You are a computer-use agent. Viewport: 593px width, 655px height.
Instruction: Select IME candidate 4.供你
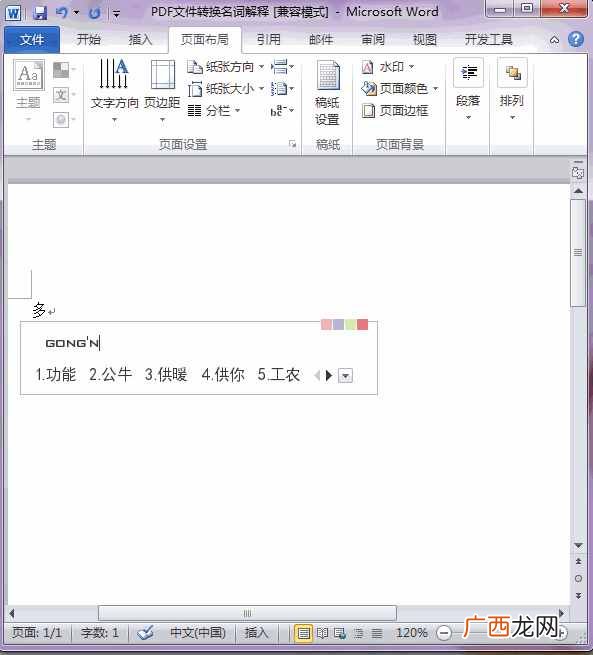(223, 375)
